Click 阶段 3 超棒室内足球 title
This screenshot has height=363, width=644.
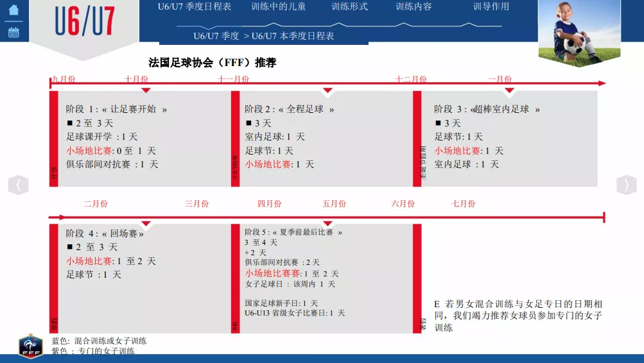click(x=487, y=109)
